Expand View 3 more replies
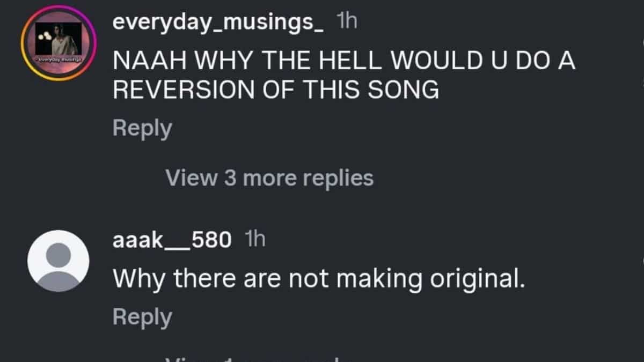Image resolution: width=644 pixels, height=362 pixels. [x=269, y=178]
